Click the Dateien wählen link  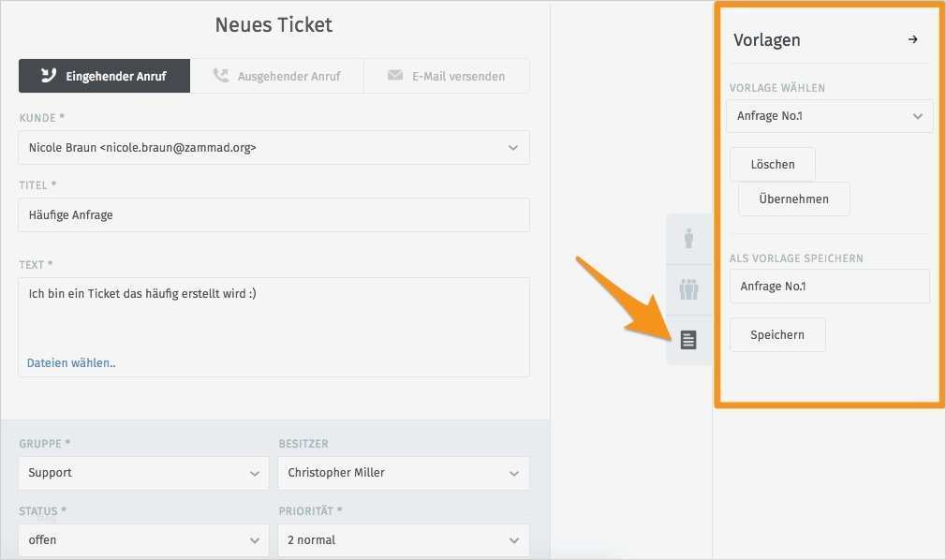tap(71, 362)
